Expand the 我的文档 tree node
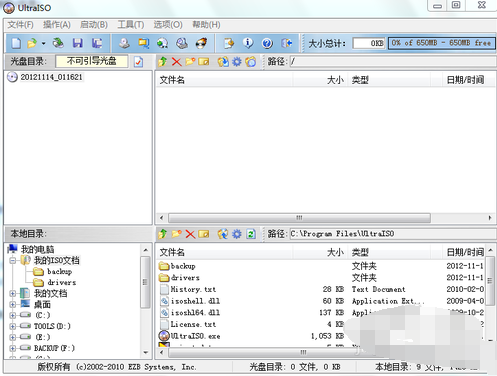 pos(13,294)
